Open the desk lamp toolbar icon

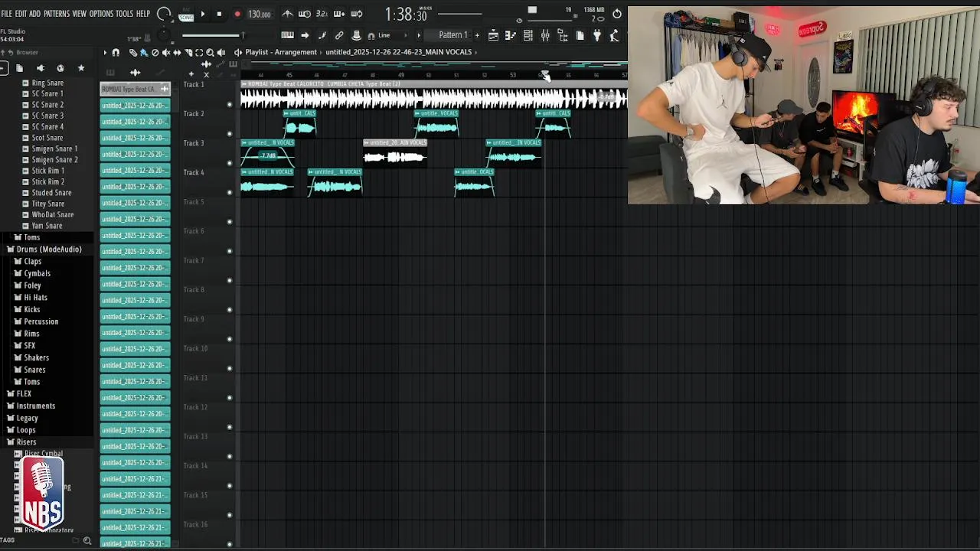click(614, 35)
